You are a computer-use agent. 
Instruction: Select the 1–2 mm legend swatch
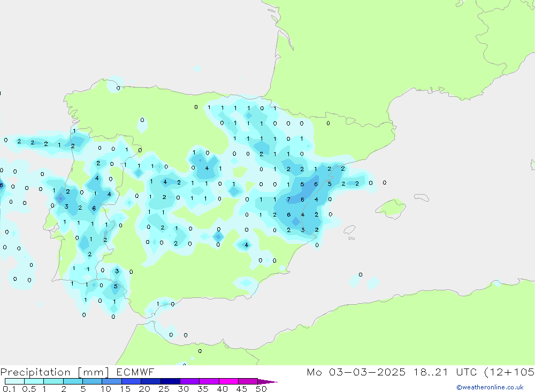point(53,381)
